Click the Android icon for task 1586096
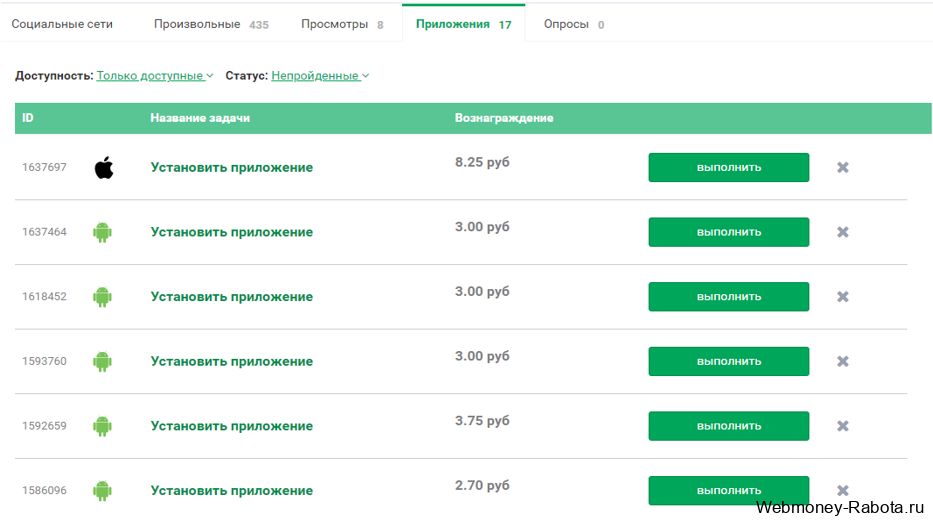The width and height of the screenshot is (933, 525). tap(102, 490)
